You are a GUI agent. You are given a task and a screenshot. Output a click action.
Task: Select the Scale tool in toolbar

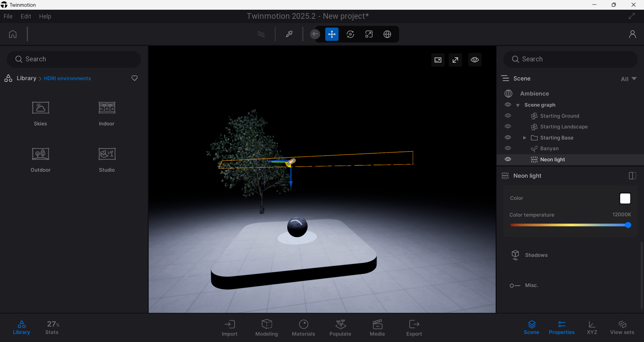(x=369, y=34)
